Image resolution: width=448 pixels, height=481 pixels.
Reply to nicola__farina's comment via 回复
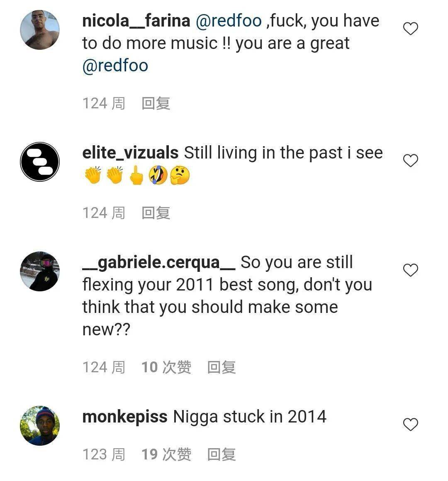pos(156,103)
